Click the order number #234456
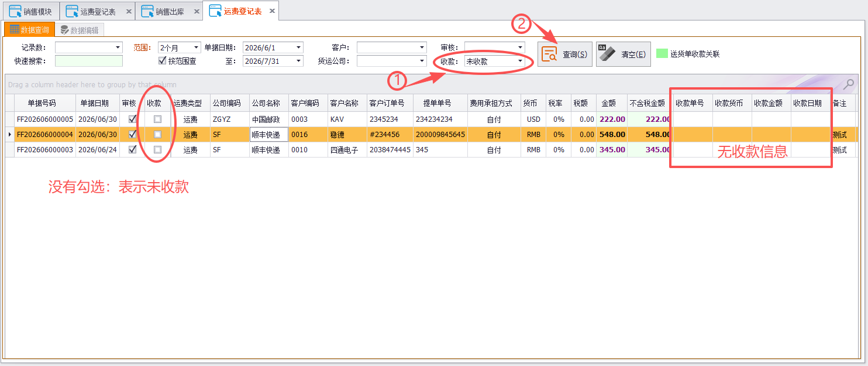 point(390,134)
